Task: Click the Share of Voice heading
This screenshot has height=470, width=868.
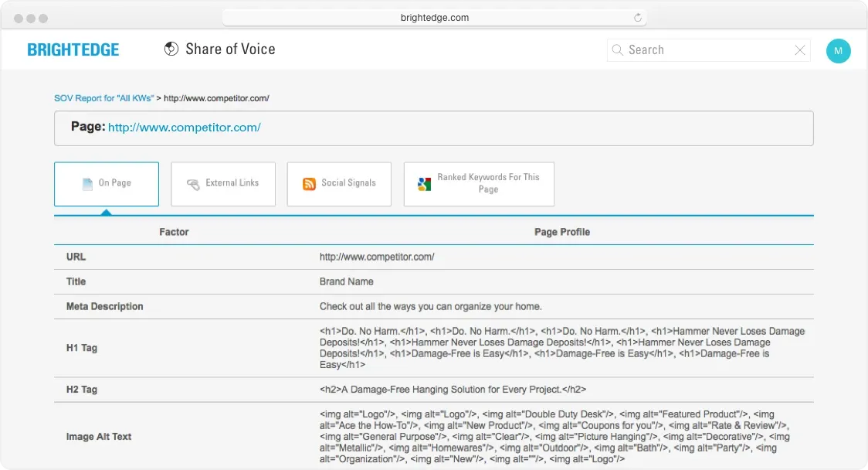Action: [230, 49]
